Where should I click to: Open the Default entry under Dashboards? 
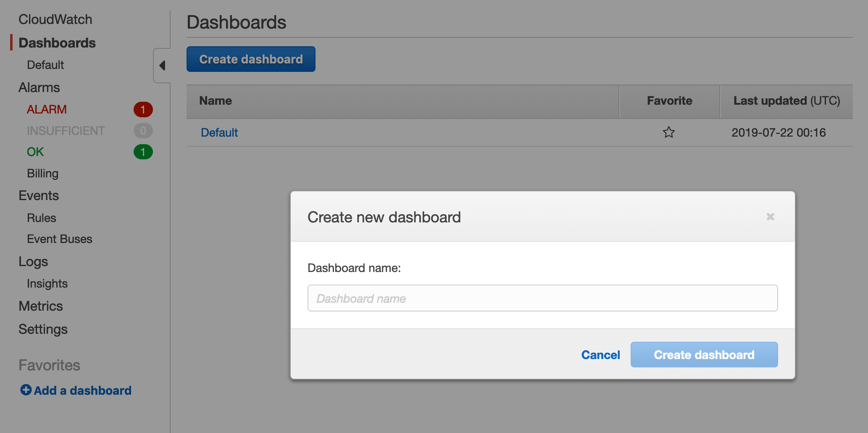coord(45,65)
